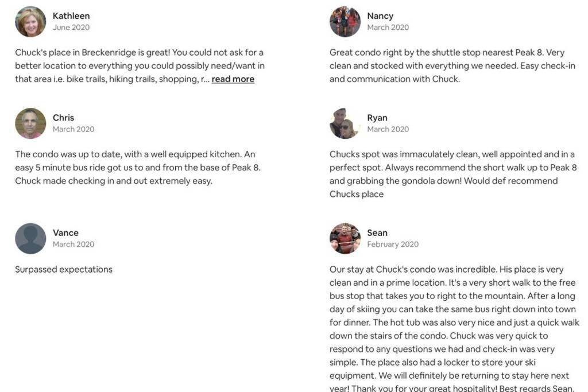588x392 pixels.
Task: Click Nancy's review about Peak 8 shuttle
Action: 452,65
